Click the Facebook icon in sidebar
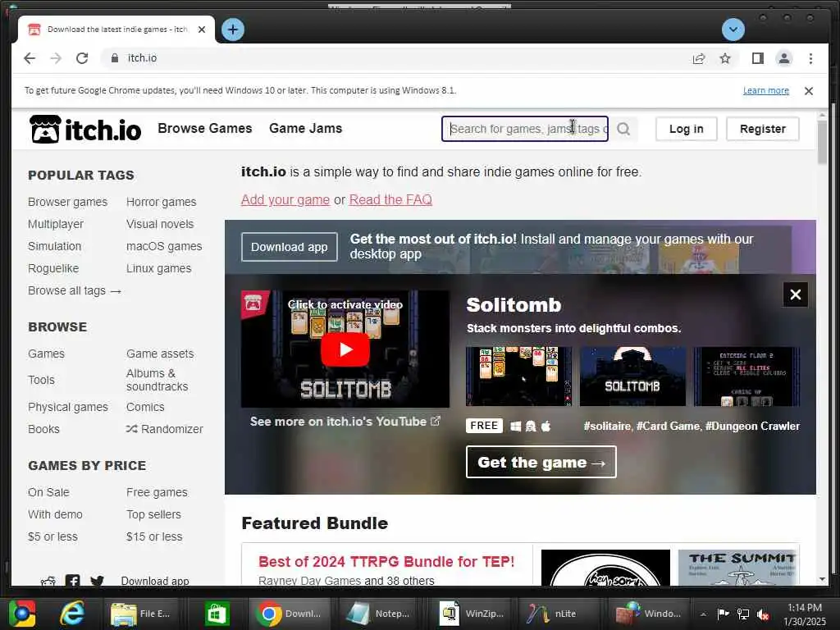840x630 pixels. click(72, 581)
